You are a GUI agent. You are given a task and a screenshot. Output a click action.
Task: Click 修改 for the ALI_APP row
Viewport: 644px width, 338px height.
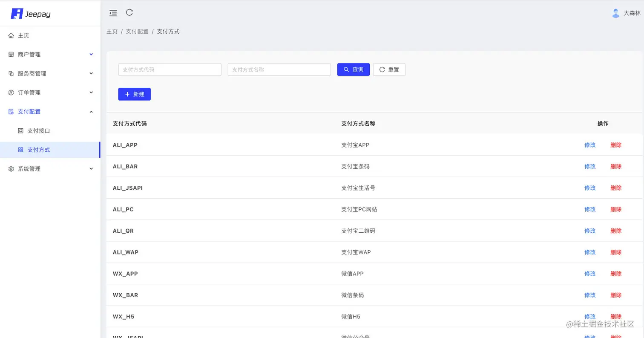point(590,145)
